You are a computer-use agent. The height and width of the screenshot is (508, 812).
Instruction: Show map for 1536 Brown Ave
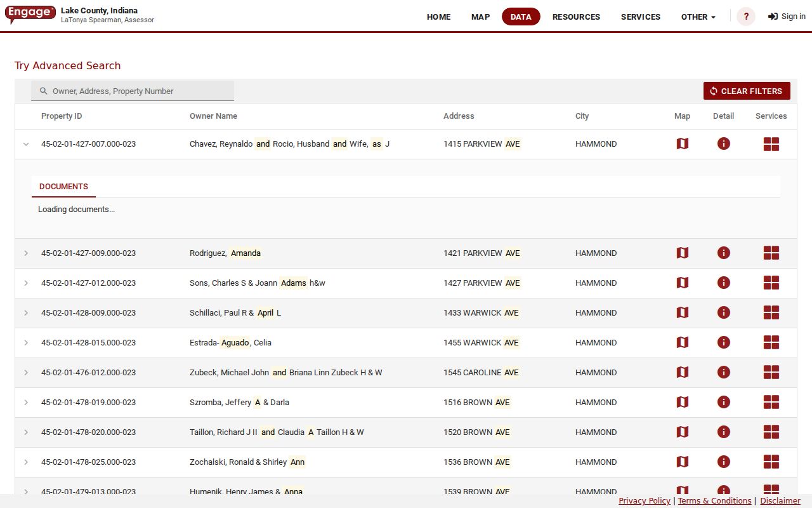pyautogui.click(x=682, y=462)
